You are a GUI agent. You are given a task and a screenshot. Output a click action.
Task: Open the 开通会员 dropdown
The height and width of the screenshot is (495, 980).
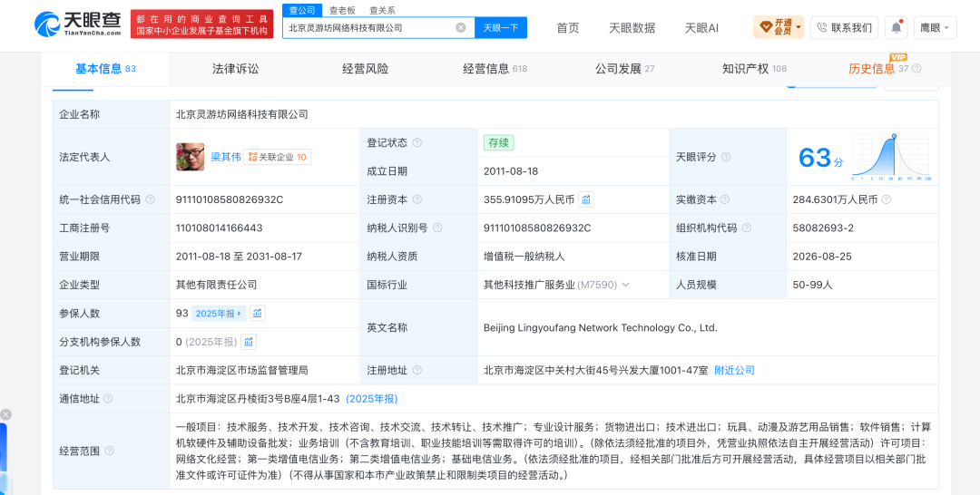779,27
